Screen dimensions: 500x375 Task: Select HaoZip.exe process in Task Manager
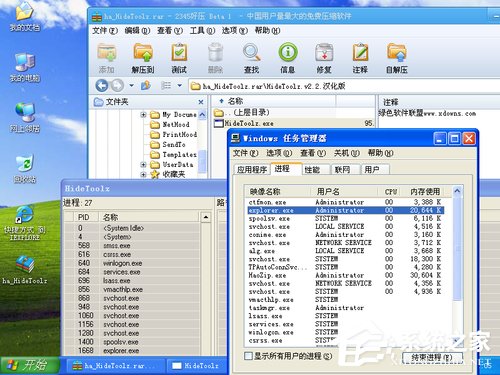point(346,275)
